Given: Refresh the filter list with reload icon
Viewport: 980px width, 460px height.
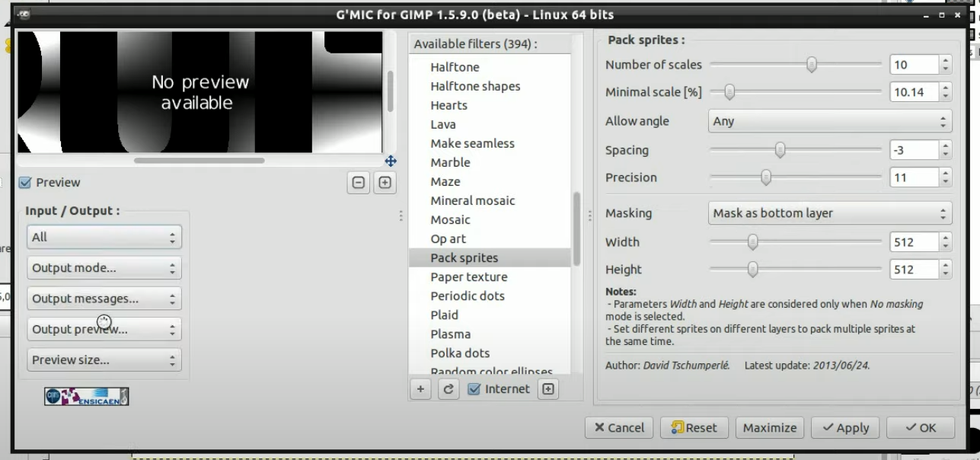Looking at the screenshot, I should [449, 389].
